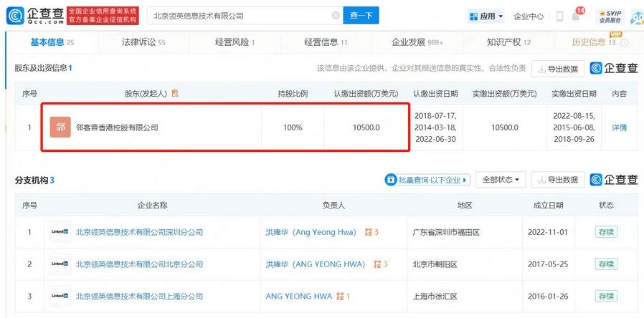Switch to 历史信息 VIP tab
The height and width of the screenshot is (318, 644).
(594, 42)
